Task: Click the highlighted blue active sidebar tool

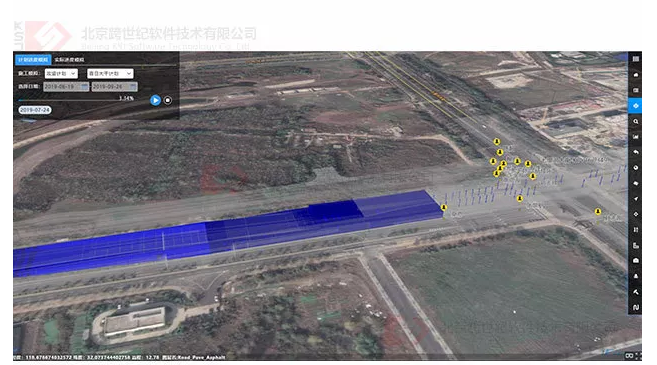Action: (635, 106)
